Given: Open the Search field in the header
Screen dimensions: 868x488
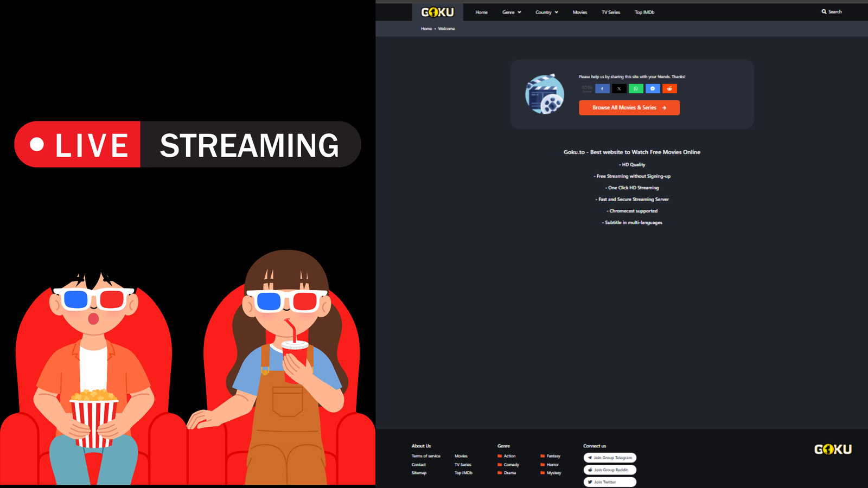Looking at the screenshot, I should point(832,11).
